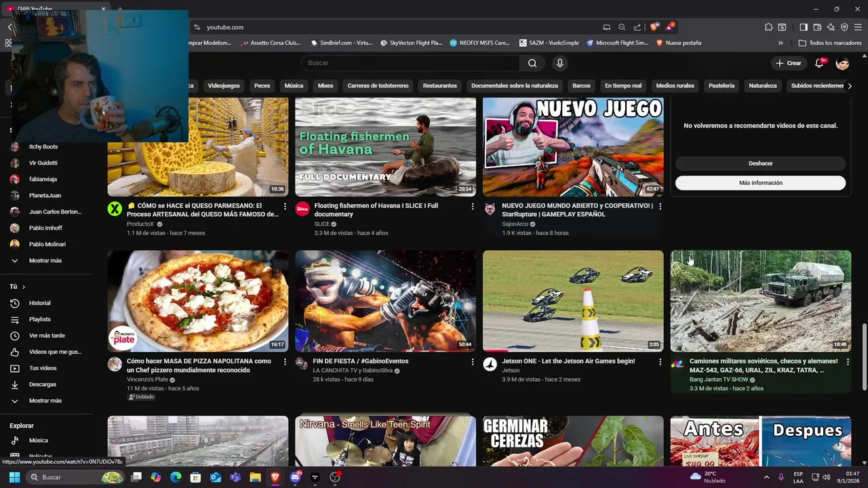Select the Peces filter chip
The width and height of the screenshot is (868, 488).
click(x=262, y=86)
